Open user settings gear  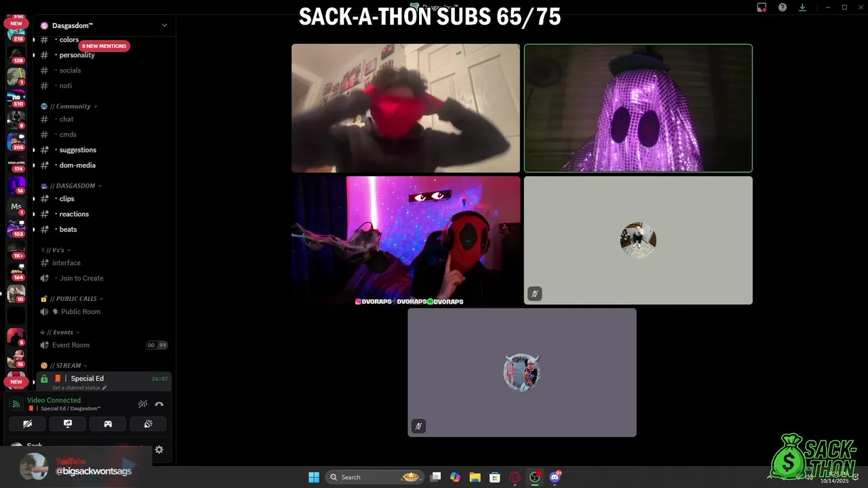159,449
